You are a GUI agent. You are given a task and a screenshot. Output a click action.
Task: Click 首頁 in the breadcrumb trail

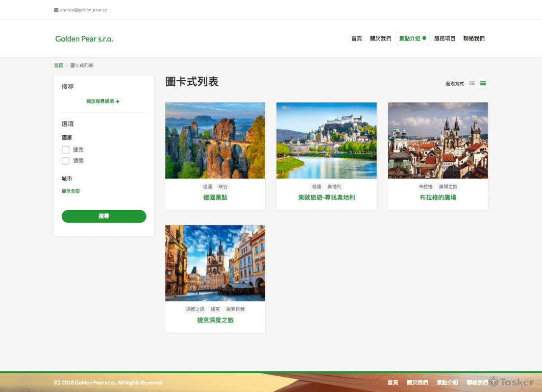(58, 65)
